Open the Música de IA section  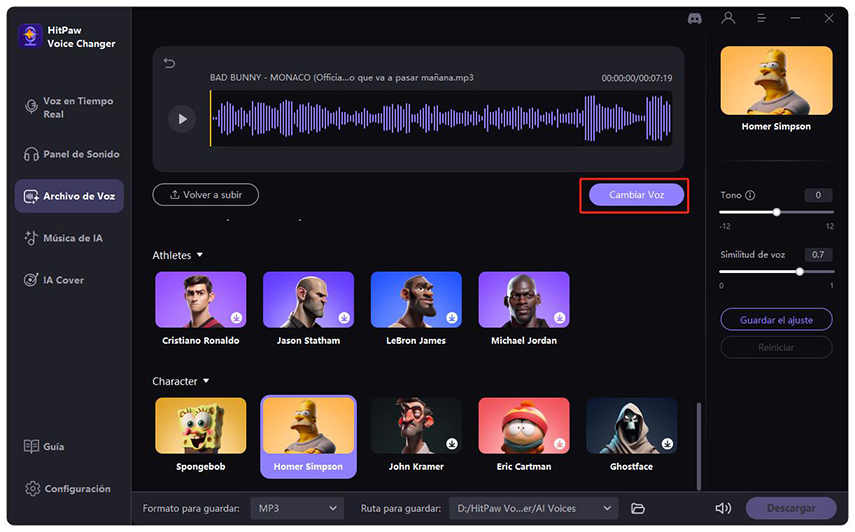pyautogui.click(x=73, y=239)
